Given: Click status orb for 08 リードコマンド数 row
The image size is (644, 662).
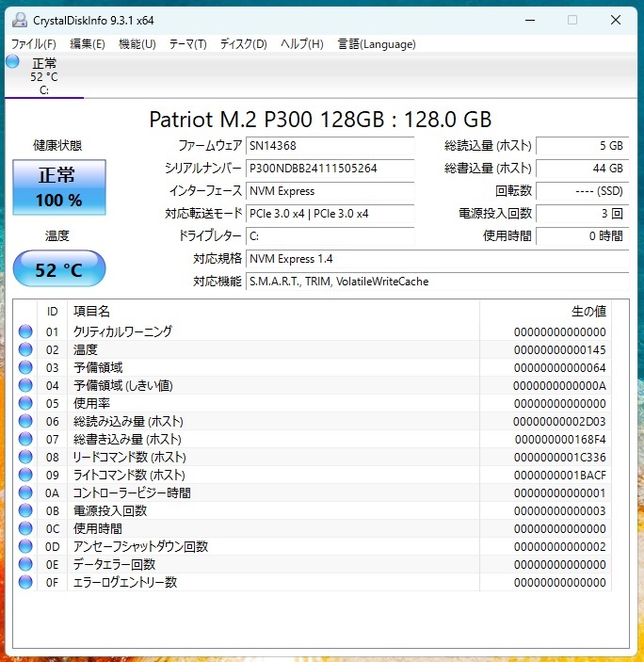Looking at the screenshot, I should [x=25, y=457].
